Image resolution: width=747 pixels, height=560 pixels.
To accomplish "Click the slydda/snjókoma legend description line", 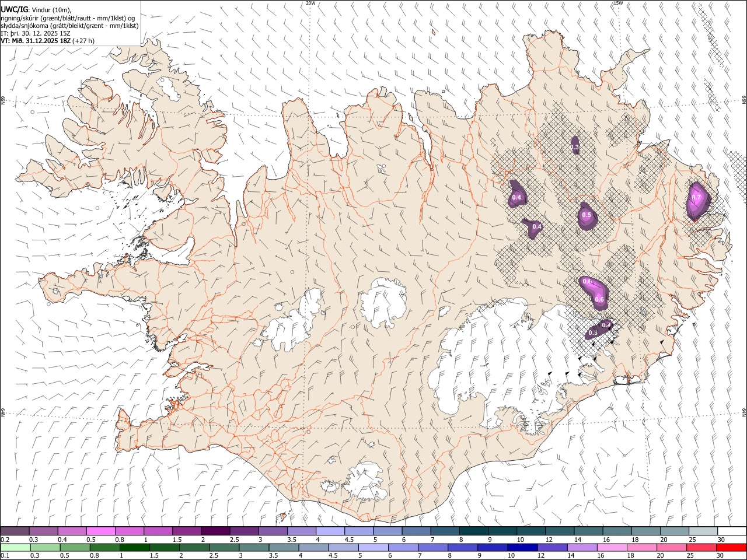I will click(69, 26).
